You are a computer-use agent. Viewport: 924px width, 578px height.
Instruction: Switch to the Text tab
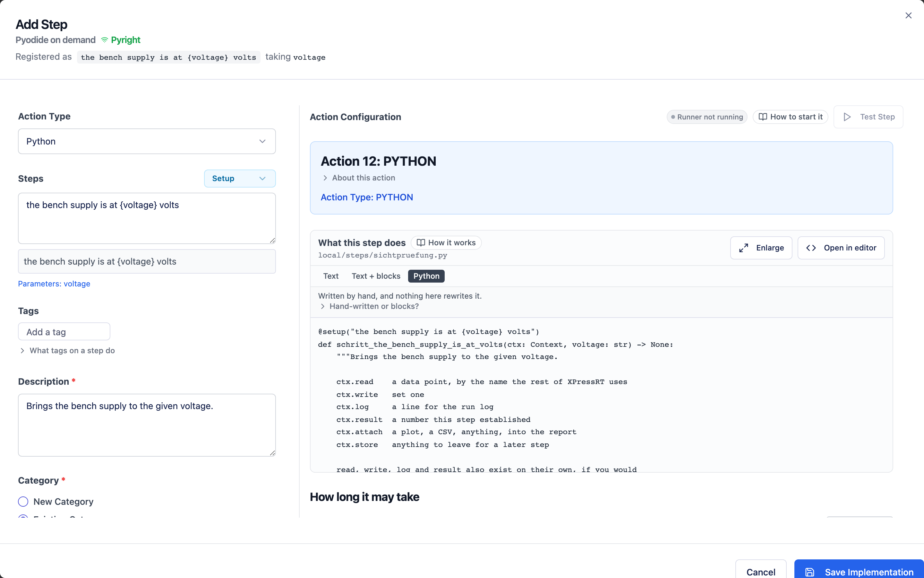(x=331, y=276)
